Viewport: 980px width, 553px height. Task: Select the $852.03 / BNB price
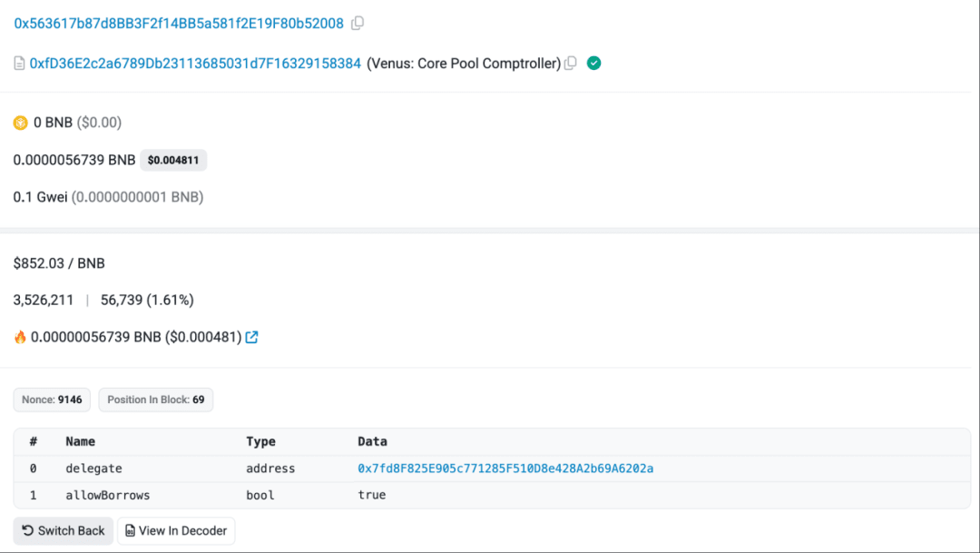coord(59,263)
